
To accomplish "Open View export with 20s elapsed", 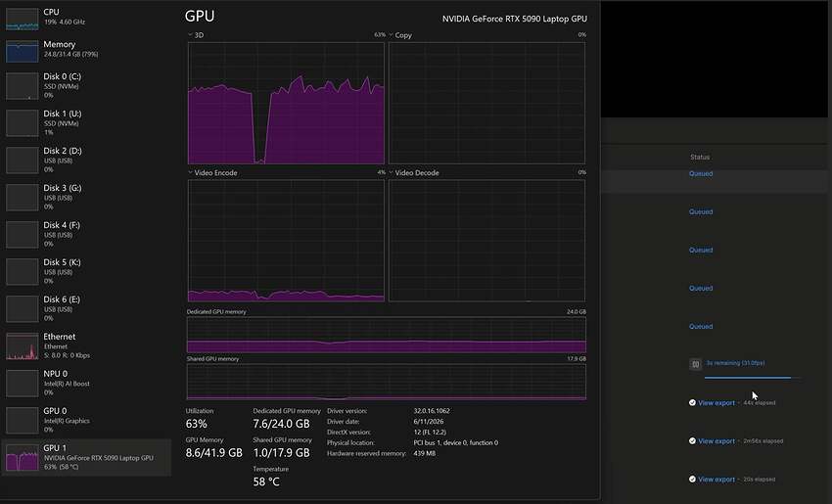I will pos(716,480).
